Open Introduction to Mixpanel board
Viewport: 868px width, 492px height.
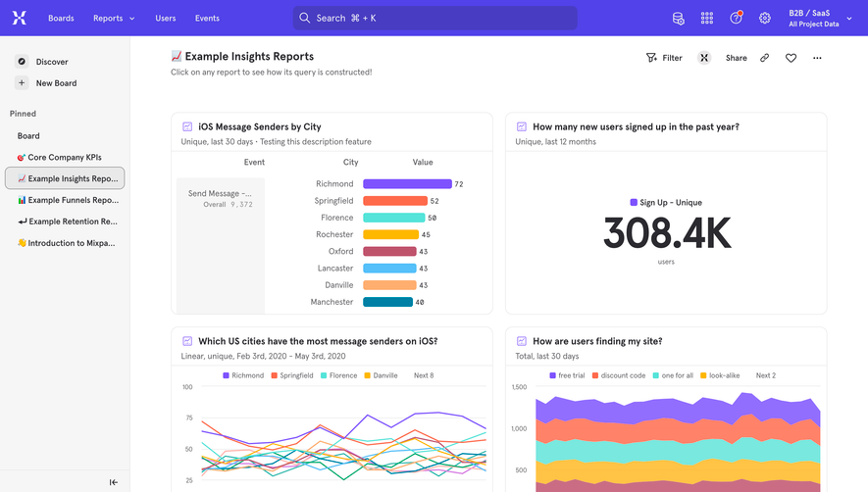click(65, 242)
